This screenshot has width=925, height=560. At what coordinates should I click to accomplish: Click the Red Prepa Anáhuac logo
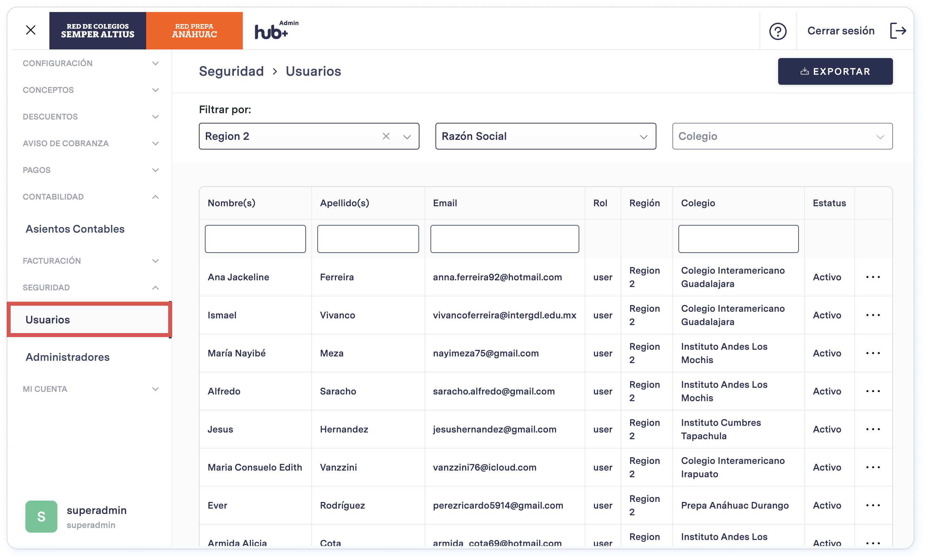194,30
